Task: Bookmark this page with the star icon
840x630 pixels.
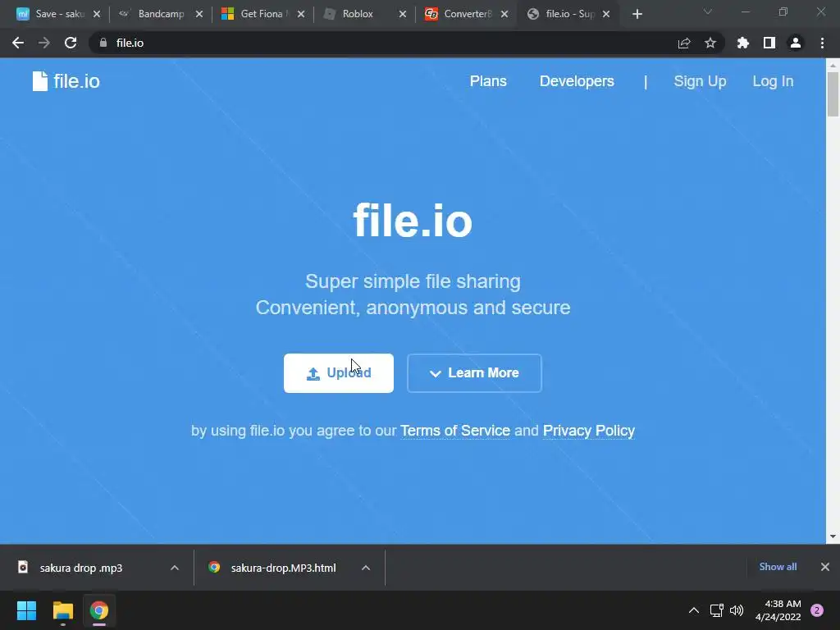Action: [x=710, y=43]
